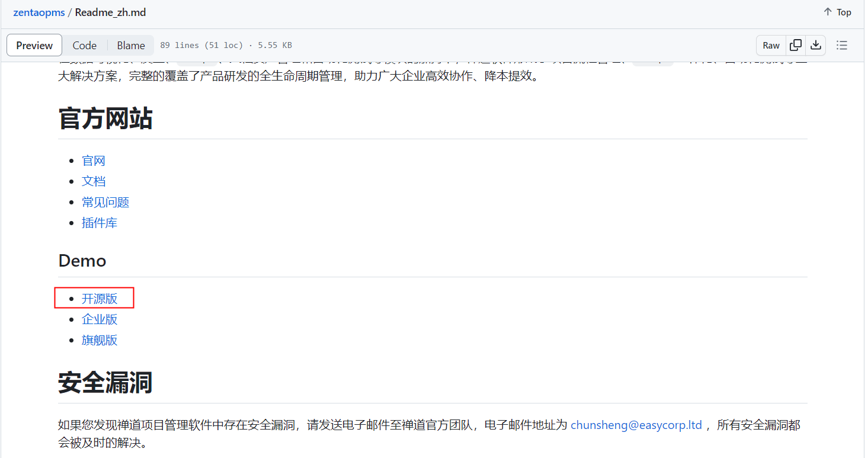Screen dimensions: 868x458
Task: Open the 开源版 demo link
Action: pyautogui.click(x=100, y=299)
